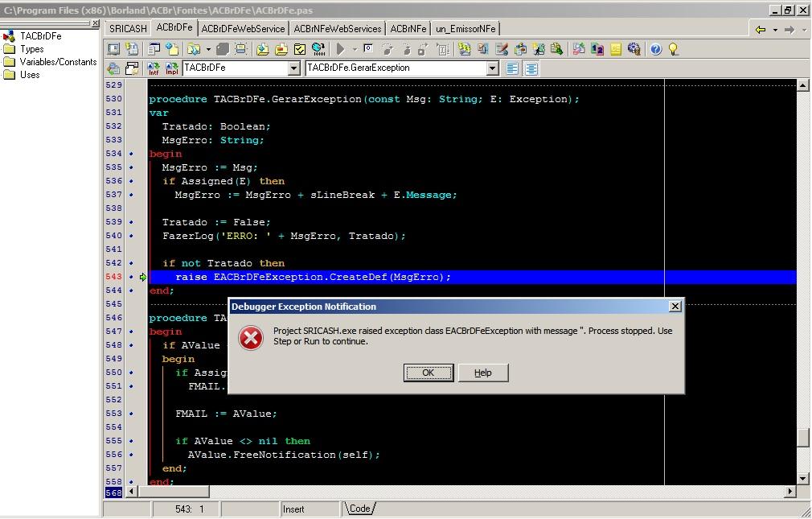Select the Code tab at bottom

pos(360,509)
